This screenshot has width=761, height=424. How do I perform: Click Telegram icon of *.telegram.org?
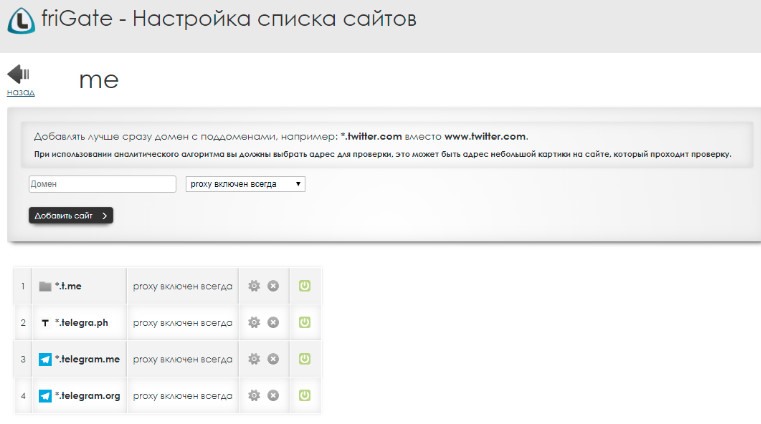tap(45, 396)
